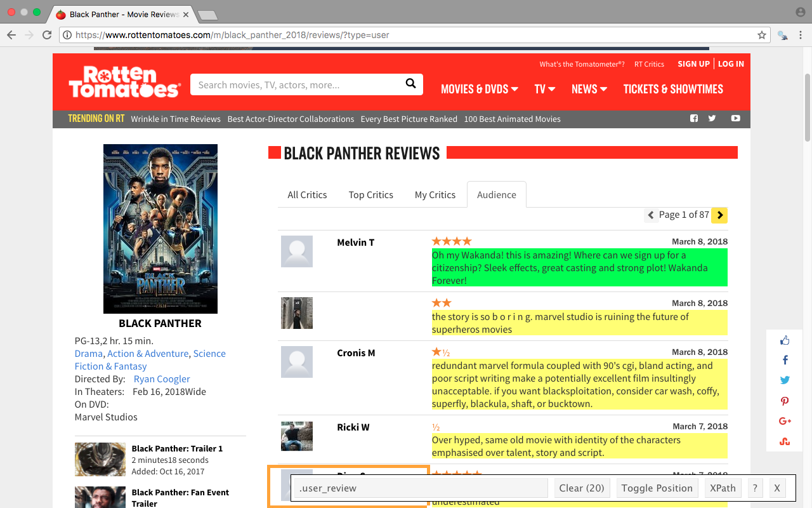
Task: Click Chrome profile avatar icon
Action: pos(800,13)
